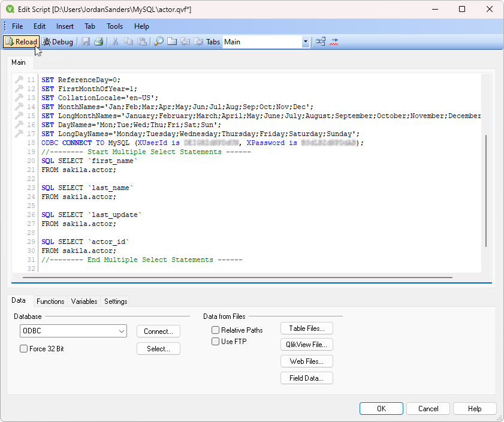Image resolution: width=504 pixels, height=422 pixels.
Task: Click the Reload script toolbar button
Action: click(21, 41)
